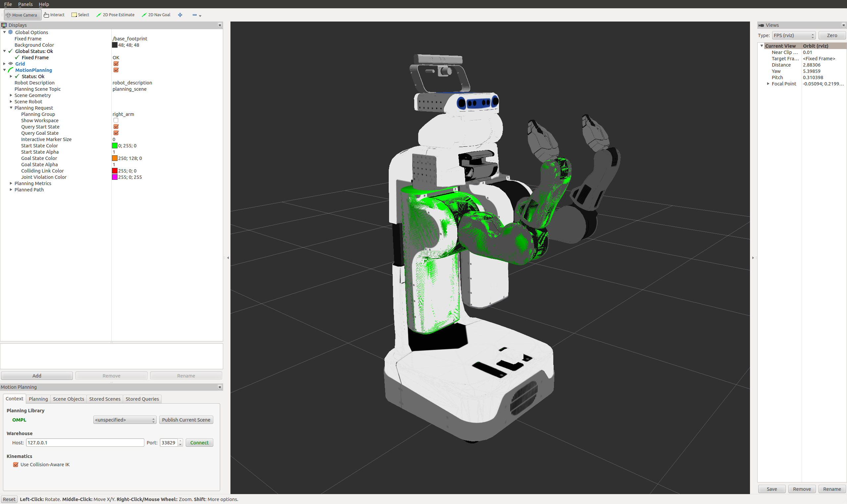
Task: Disable the Grid display checkbox
Action: 116,64
